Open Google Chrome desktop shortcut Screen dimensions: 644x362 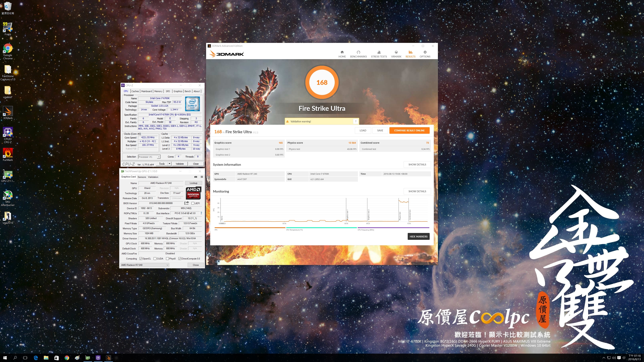(x=8, y=52)
